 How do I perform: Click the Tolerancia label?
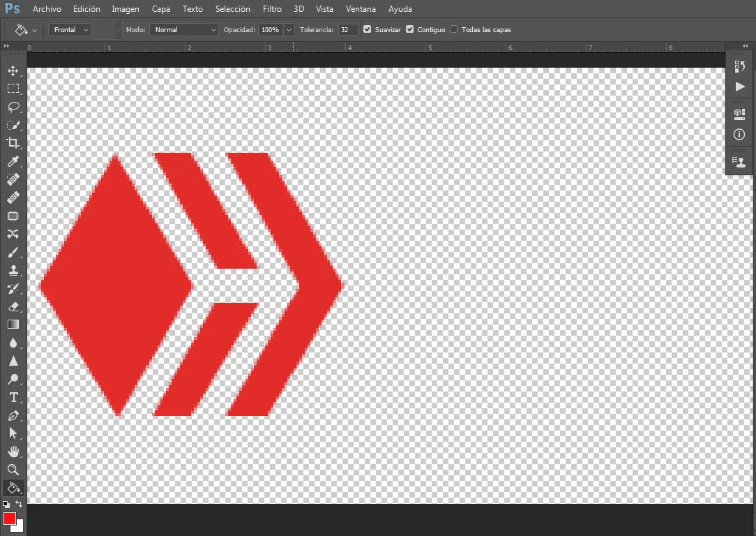[317, 30]
